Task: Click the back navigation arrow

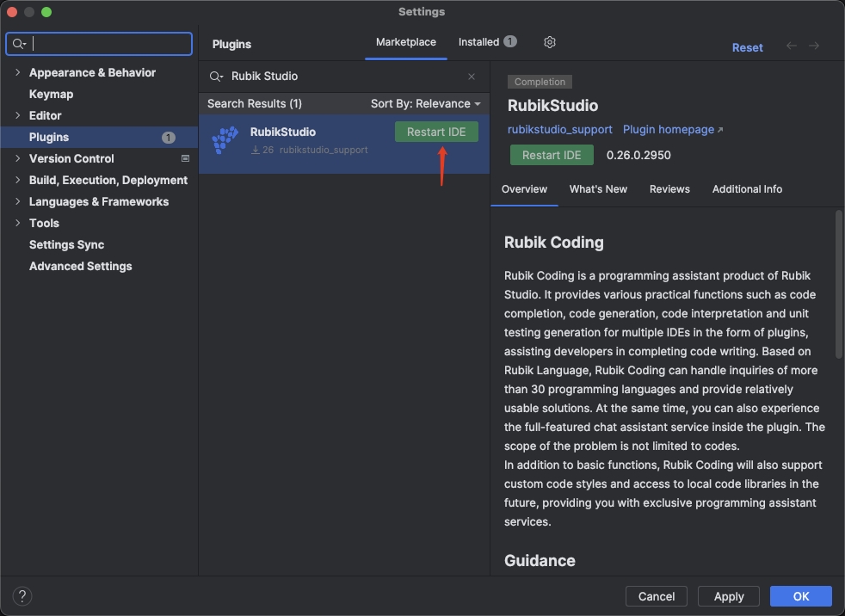Action: (791, 46)
